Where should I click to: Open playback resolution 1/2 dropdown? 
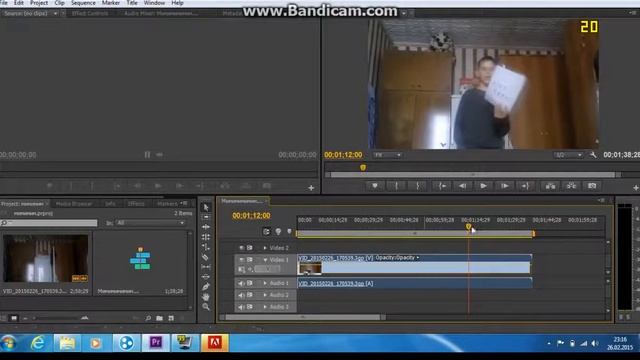[568, 155]
